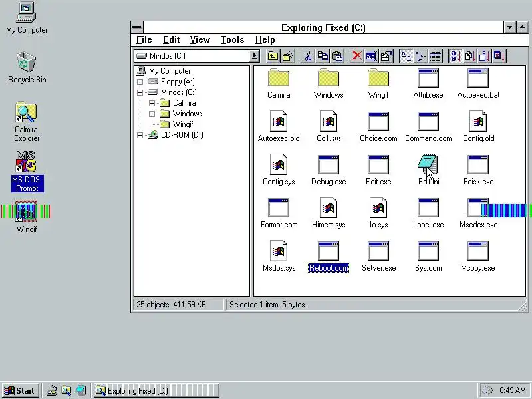
Task: Select the Label.exe file
Action: point(428,213)
